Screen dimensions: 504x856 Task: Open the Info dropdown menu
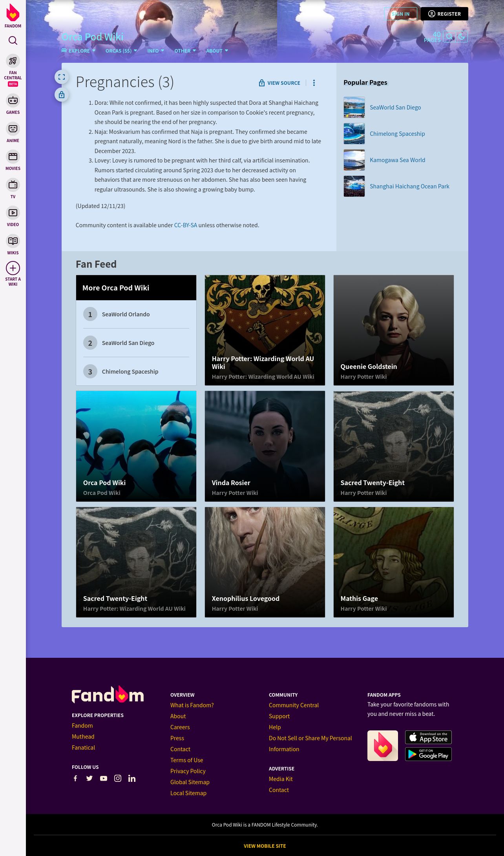click(x=155, y=51)
